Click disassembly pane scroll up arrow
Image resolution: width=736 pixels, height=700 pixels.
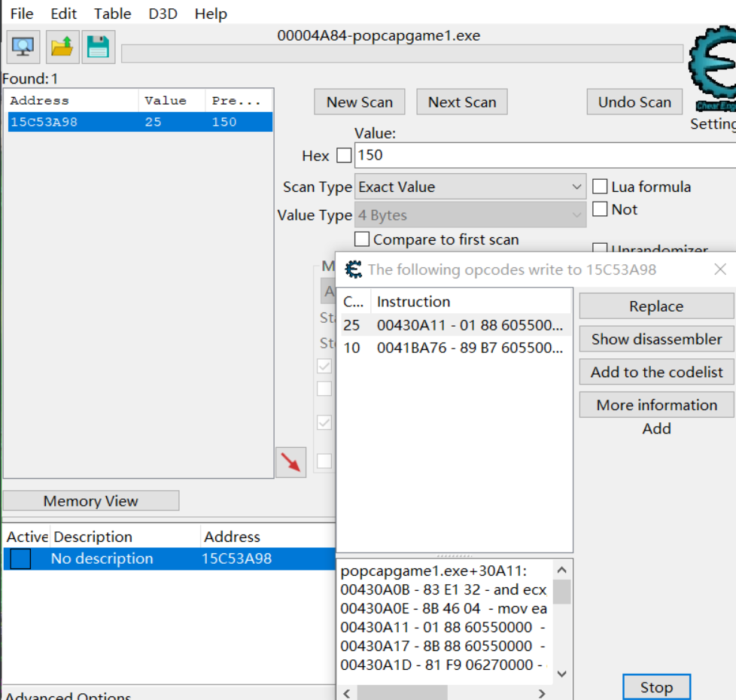click(562, 570)
